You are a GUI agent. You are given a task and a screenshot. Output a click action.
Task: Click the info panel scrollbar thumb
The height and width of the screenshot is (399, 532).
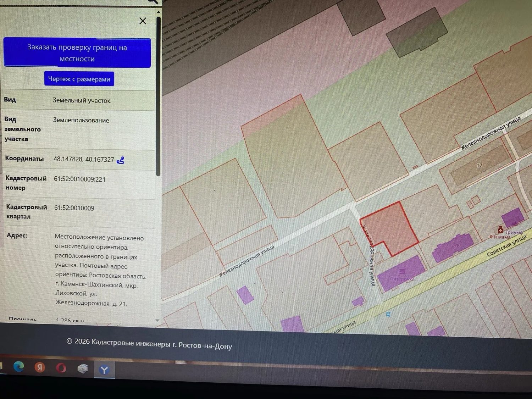point(158,96)
